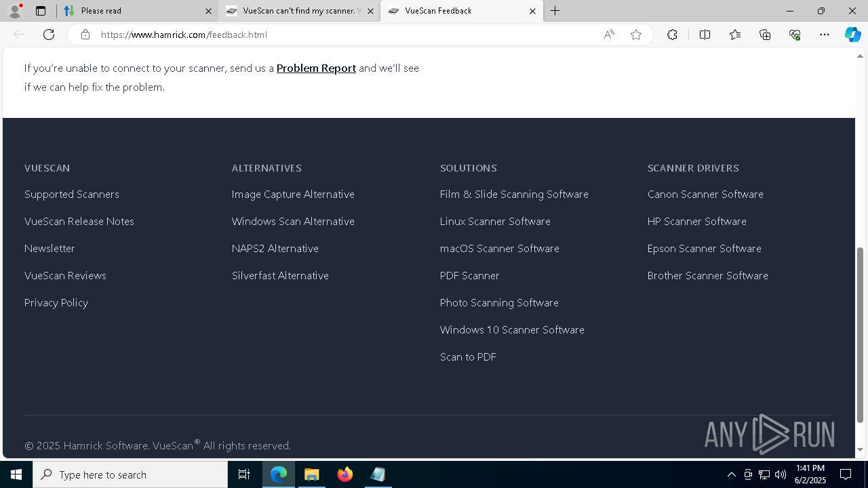The image size is (868, 488).
Task: Close the VueScan Feedback tab
Action: click(532, 11)
